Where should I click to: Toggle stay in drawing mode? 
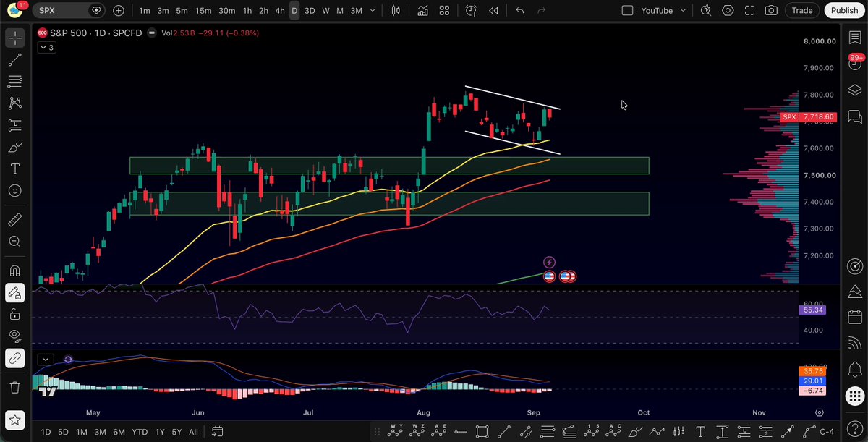click(15, 293)
